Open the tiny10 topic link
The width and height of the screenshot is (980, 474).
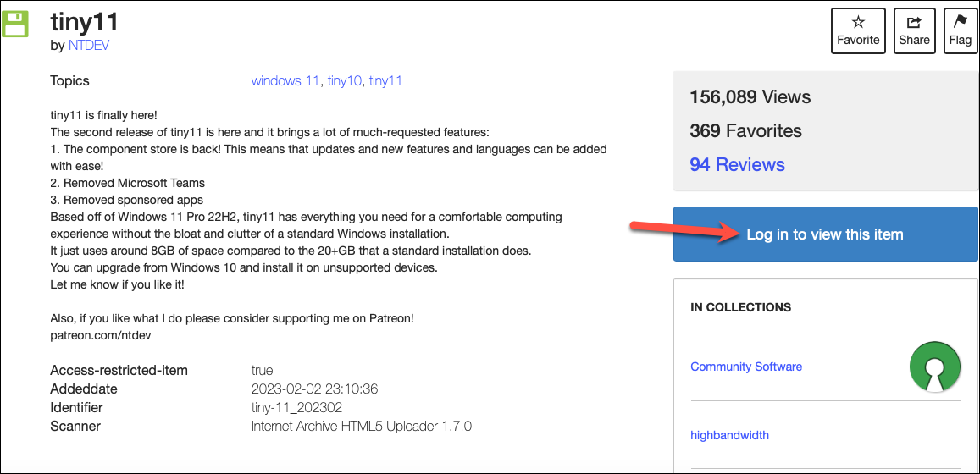(x=345, y=81)
